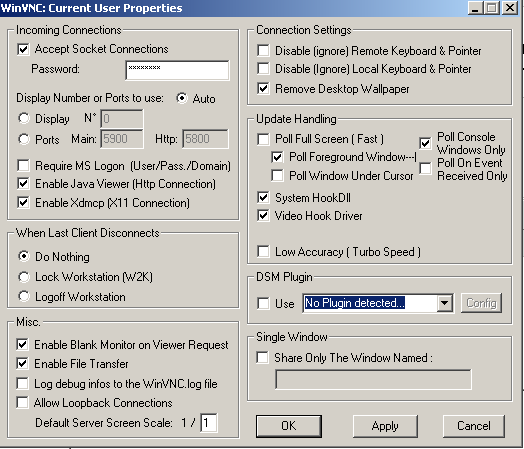
Task: Enable Require MS Logon checkbox
Action: (x=23, y=165)
